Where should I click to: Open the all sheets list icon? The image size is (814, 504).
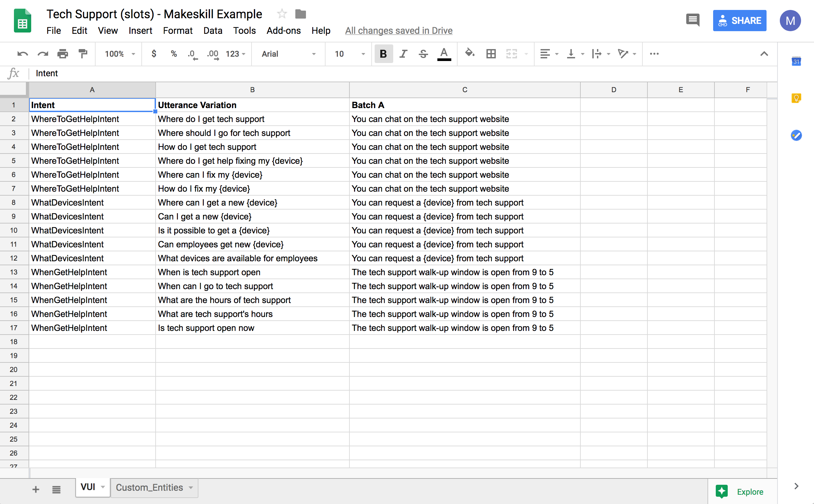pyautogui.click(x=56, y=489)
